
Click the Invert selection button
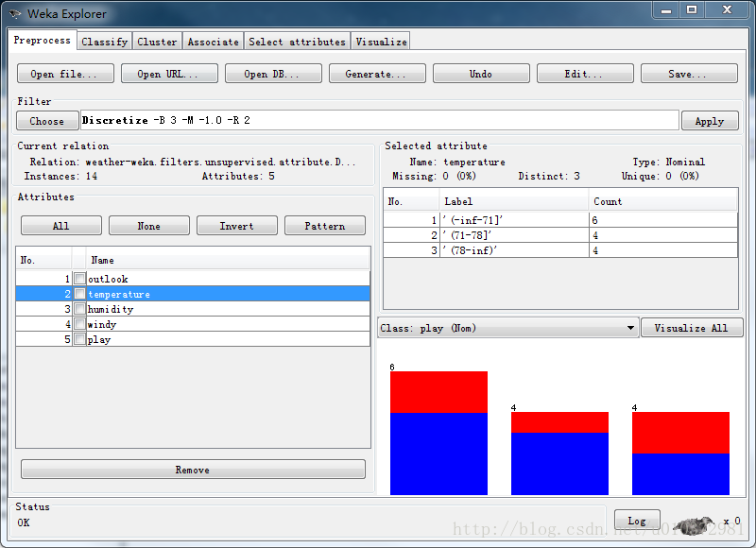coord(237,226)
